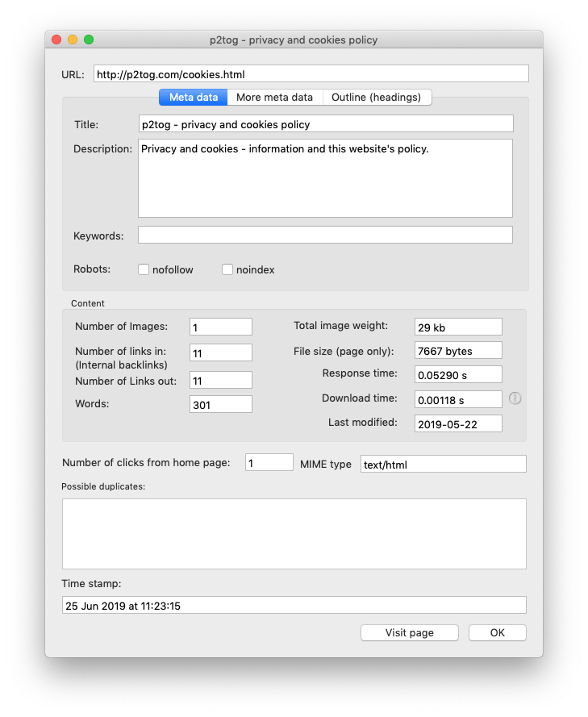The height and width of the screenshot is (717, 588).
Task: Click the empty Keywords field
Action: 325,236
